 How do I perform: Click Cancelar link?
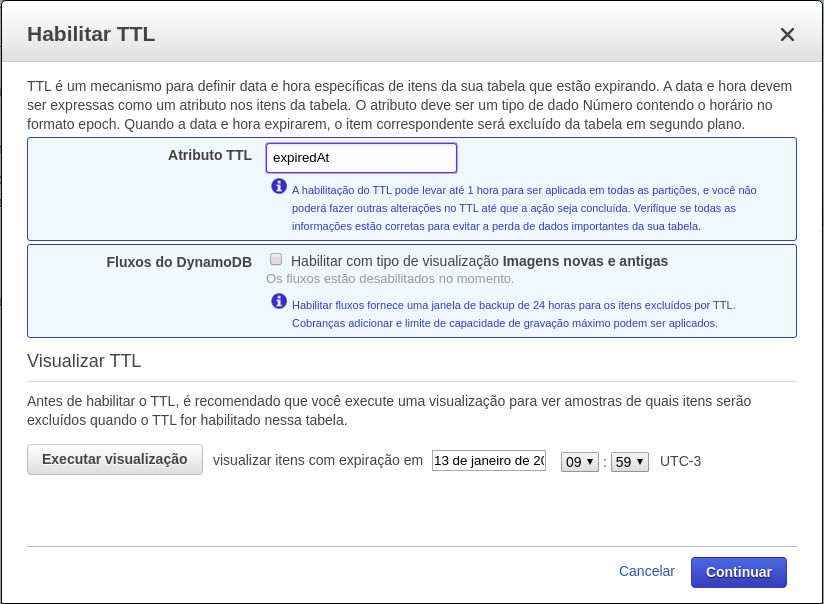pyautogui.click(x=646, y=571)
